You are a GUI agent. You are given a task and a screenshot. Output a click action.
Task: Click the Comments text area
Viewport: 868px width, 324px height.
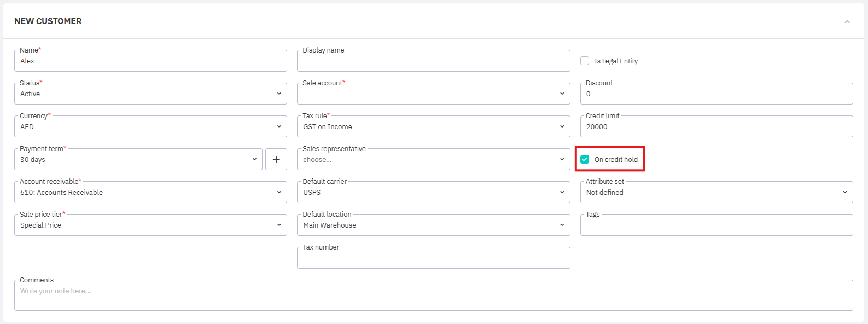[433, 296]
